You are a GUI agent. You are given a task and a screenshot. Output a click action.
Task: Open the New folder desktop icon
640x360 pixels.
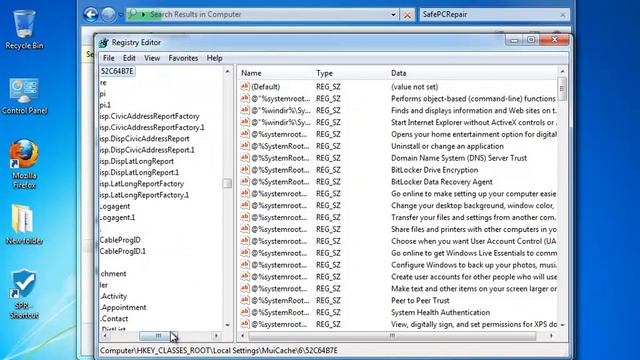24,224
